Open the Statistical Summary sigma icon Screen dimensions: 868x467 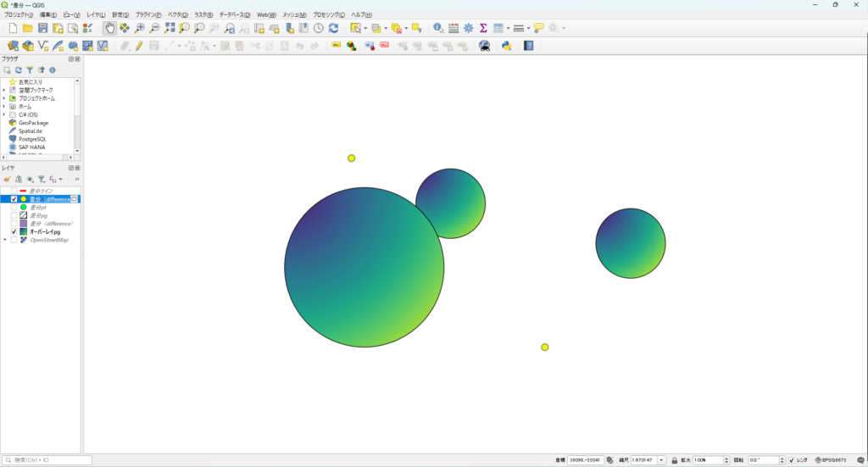[x=483, y=28]
